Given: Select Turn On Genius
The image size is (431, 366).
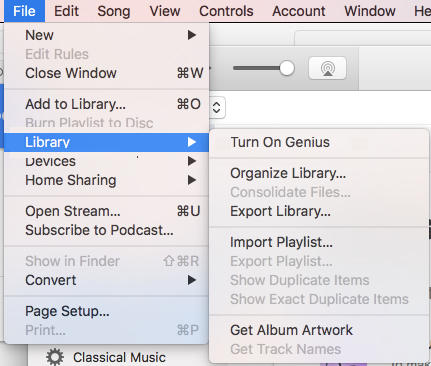Looking at the screenshot, I should [319, 142].
